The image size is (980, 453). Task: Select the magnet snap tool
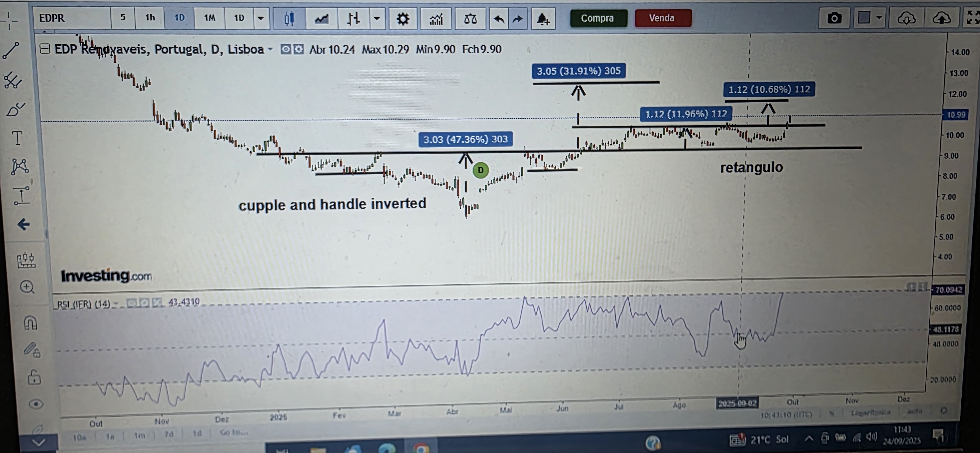pos(30,323)
